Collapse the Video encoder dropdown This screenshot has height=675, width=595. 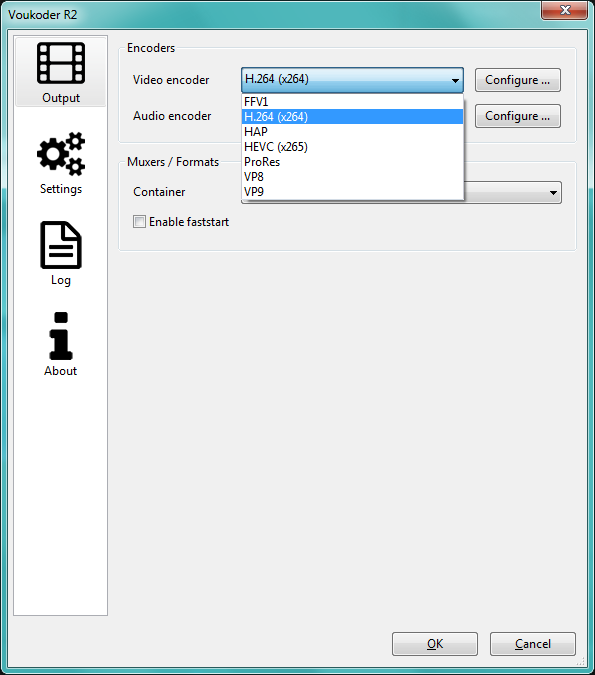coord(352,80)
